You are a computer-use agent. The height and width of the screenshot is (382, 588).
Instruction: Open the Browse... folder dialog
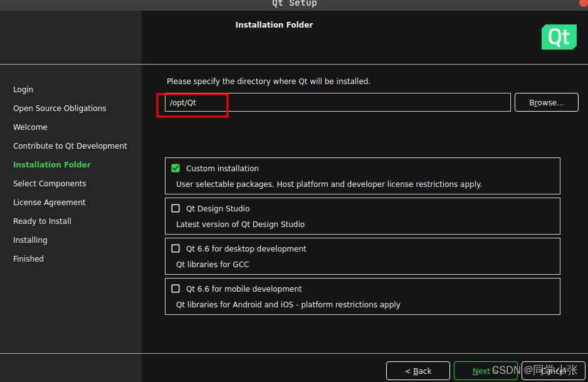click(x=547, y=102)
